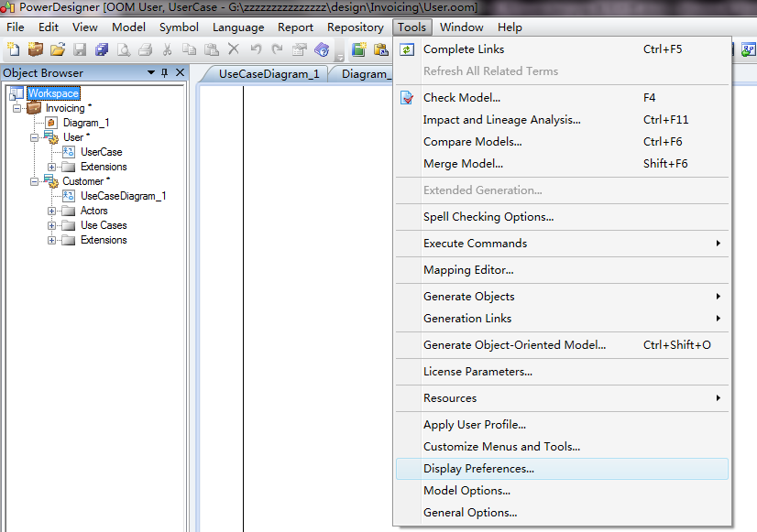Click the UserCase diagram icon
Viewport: 757px width, 532px height.
click(69, 152)
